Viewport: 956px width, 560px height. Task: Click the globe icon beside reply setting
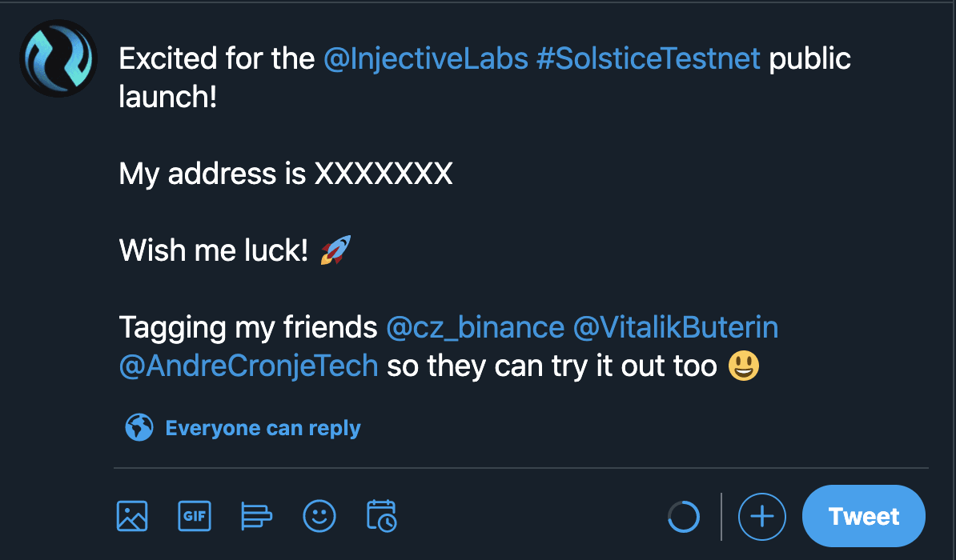(139, 428)
